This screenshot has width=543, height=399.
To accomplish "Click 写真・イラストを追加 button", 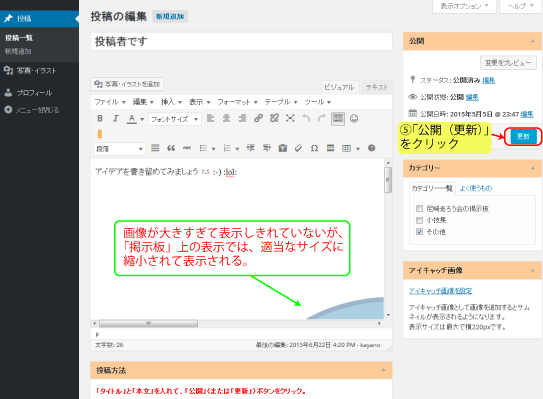I will [x=127, y=84].
